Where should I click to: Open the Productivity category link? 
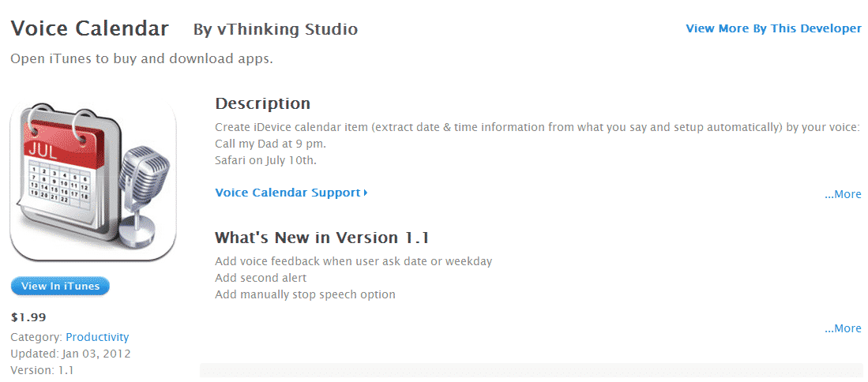(x=97, y=337)
